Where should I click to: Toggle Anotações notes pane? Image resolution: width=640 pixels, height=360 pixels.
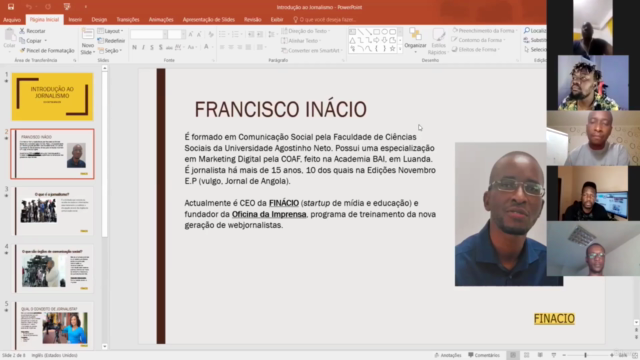(x=448, y=355)
